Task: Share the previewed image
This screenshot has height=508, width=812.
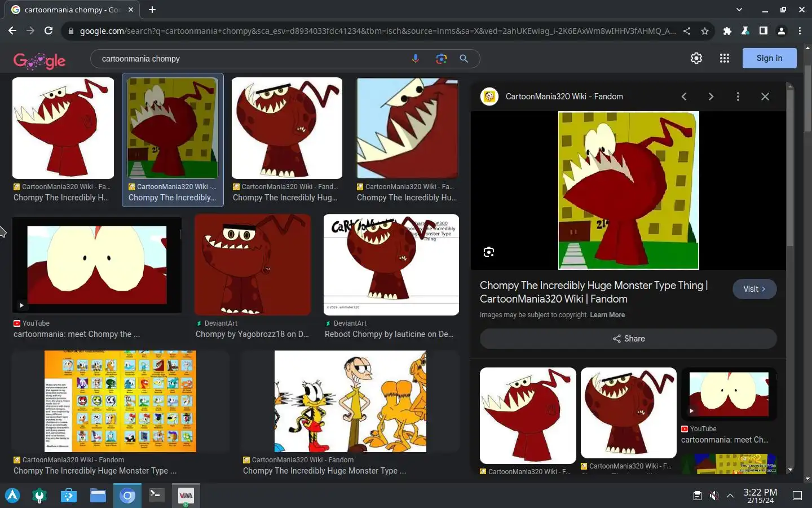Action: [x=628, y=339]
